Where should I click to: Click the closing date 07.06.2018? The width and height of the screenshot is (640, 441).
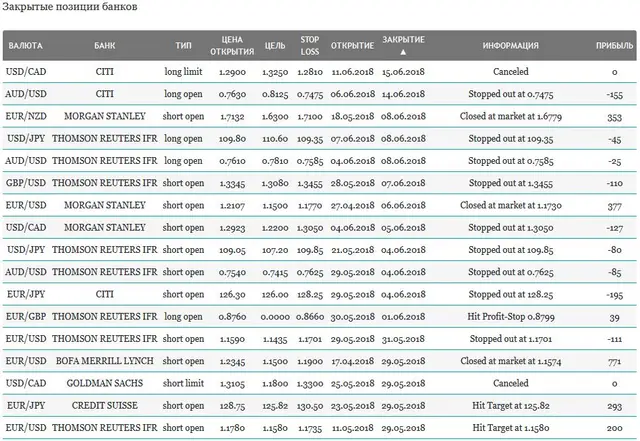click(403, 183)
